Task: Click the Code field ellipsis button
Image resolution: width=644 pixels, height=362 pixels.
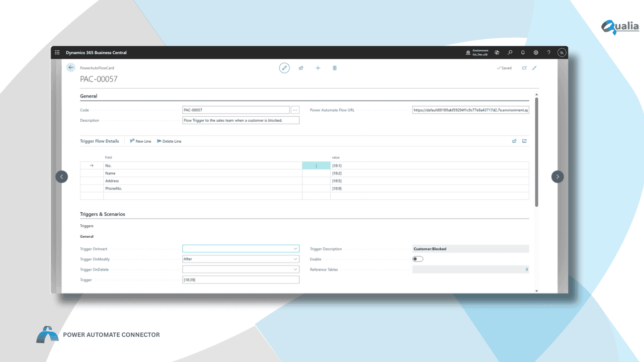Action: click(295, 110)
